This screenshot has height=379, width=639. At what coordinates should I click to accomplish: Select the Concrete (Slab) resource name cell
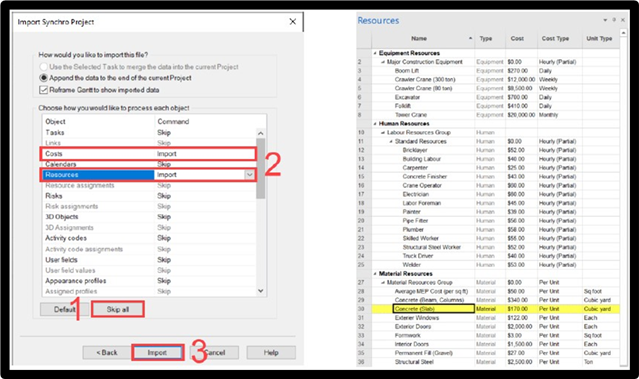point(434,309)
